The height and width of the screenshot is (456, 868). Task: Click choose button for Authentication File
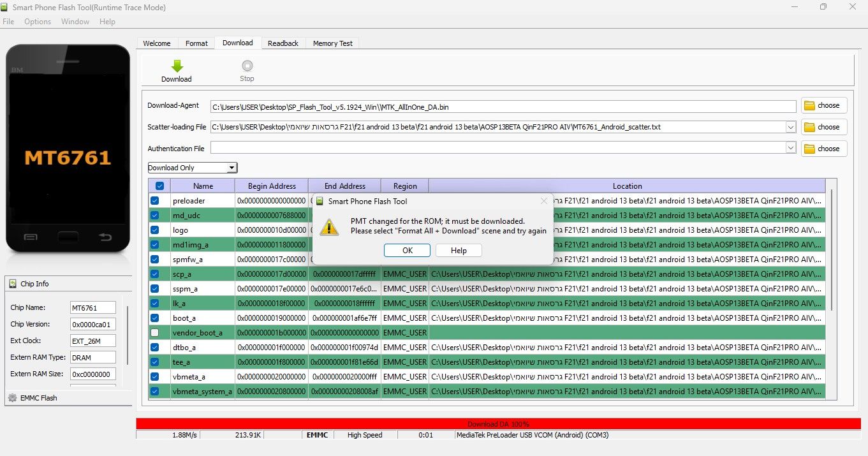pos(824,149)
